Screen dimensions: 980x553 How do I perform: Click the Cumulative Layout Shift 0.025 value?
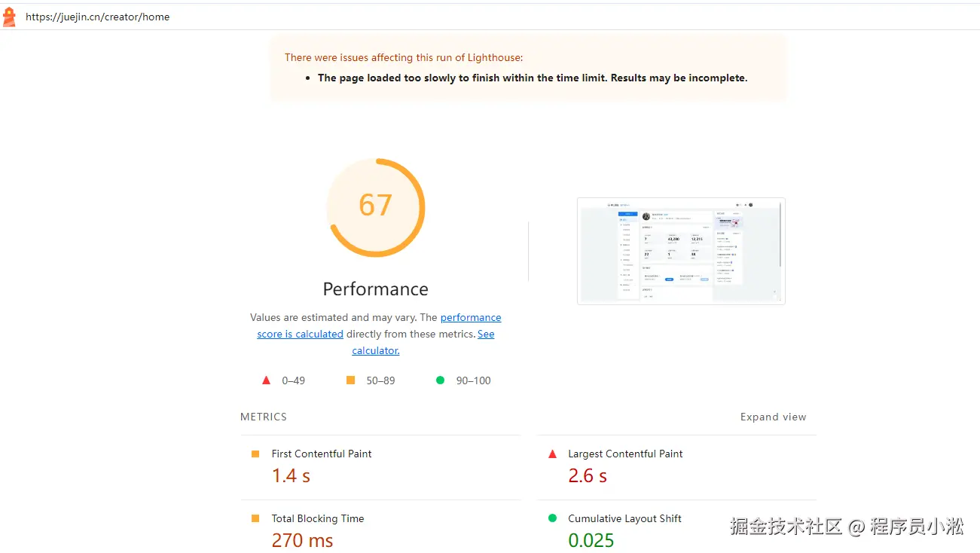591,540
